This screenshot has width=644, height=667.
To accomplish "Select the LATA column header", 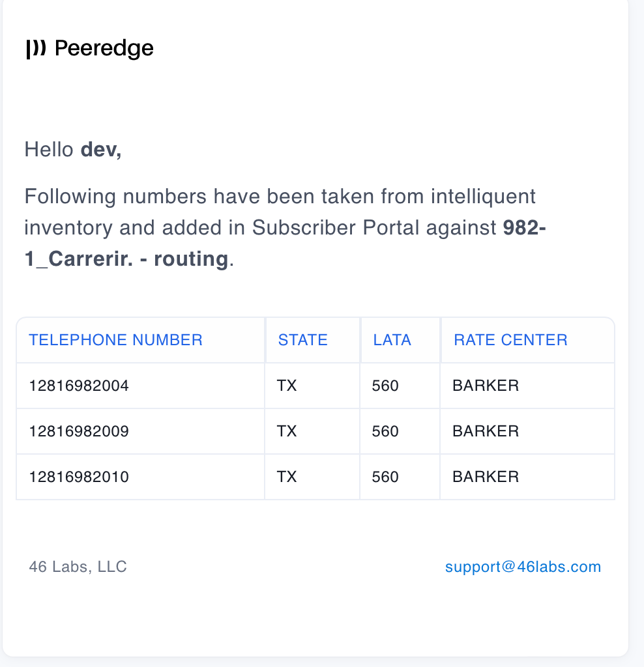I will 392,340.
